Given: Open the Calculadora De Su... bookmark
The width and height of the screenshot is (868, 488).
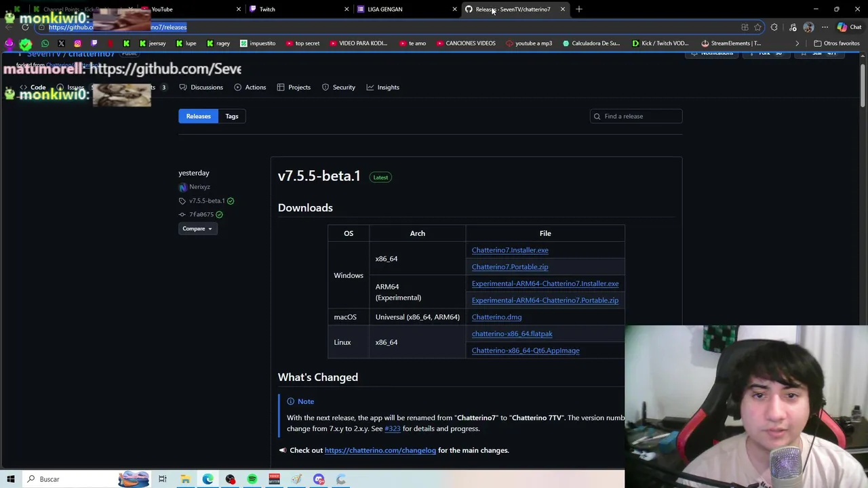Looking at the screenshot, I should (x=591, y=43).
